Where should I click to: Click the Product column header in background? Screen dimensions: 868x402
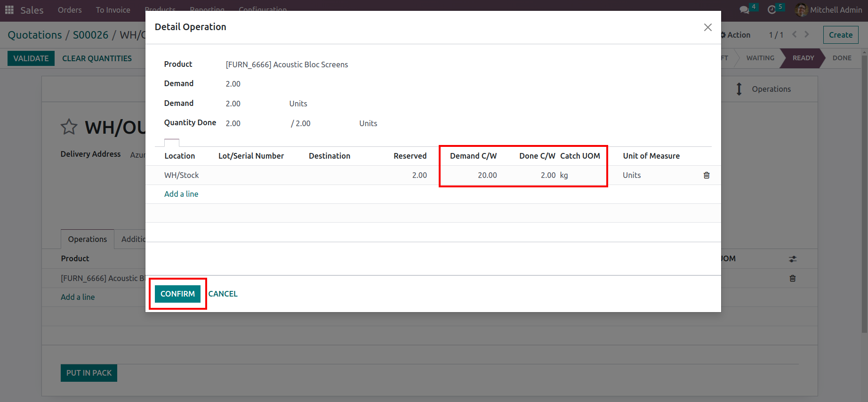click(x=75, y=258)
